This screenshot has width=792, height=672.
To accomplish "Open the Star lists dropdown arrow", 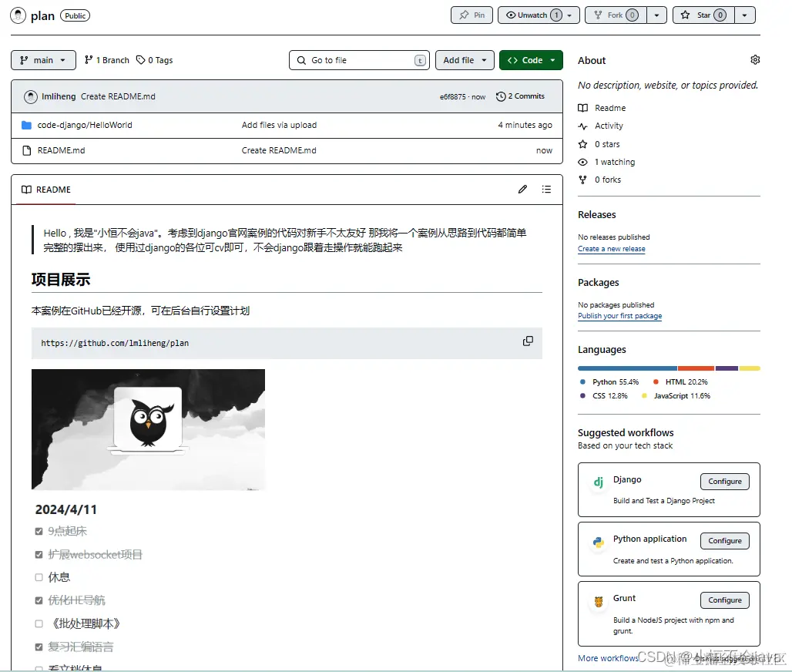I will tap(744, 15).
